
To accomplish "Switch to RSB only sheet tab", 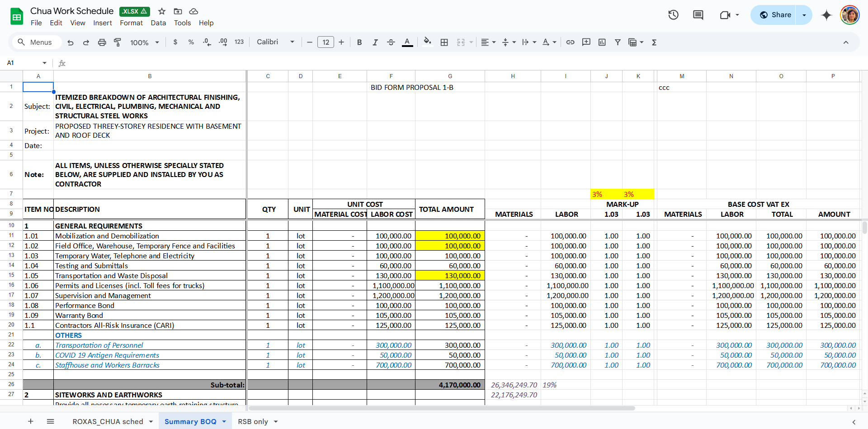I will pyautogui.click(x=253, y=422).
